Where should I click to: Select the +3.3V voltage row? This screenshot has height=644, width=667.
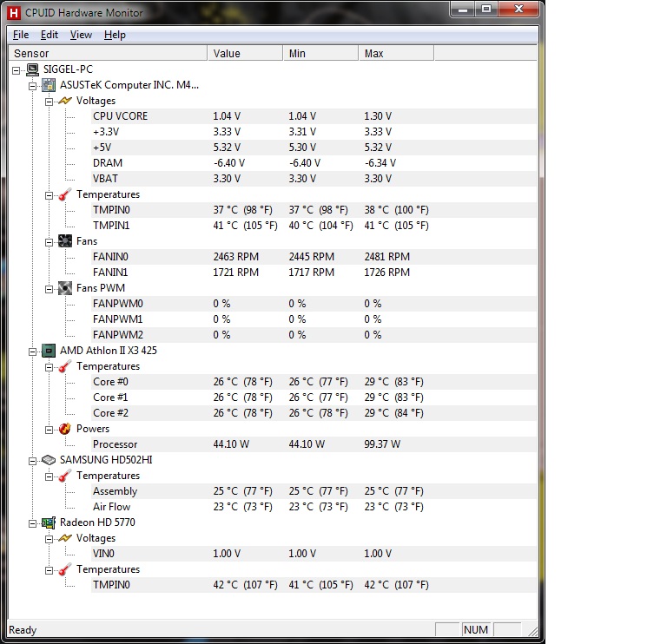coord(314,132)
